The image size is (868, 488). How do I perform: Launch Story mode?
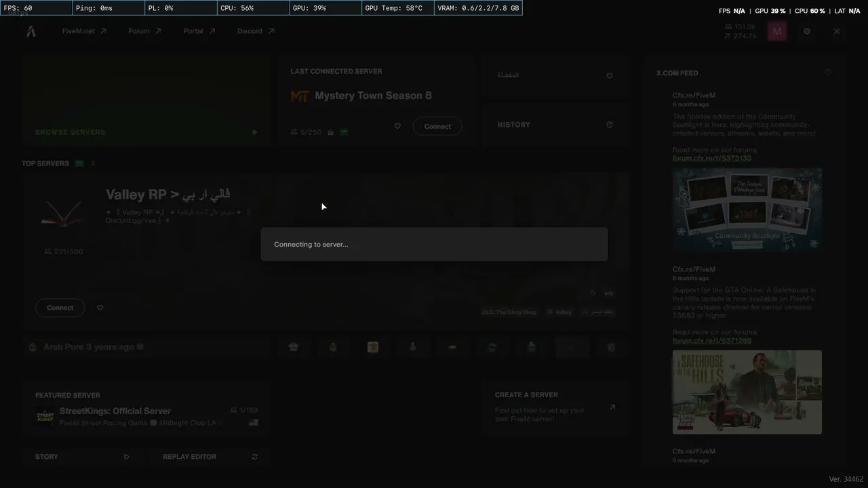(x=81, y=457)
